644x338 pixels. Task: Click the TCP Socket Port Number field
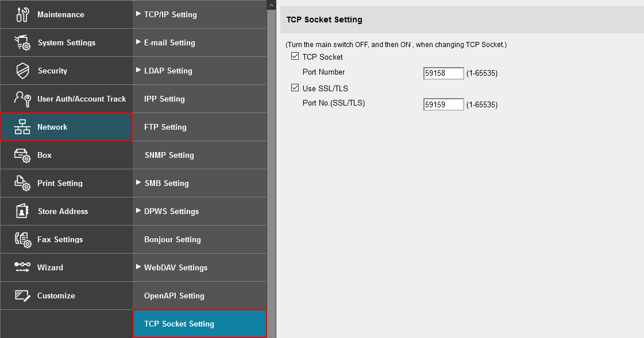click(443, 73)
